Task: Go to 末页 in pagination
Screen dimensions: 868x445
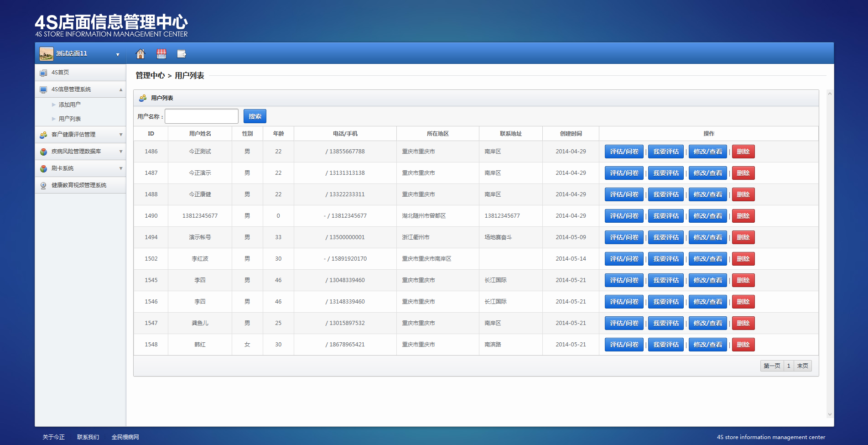Action: tap(803, 366)
